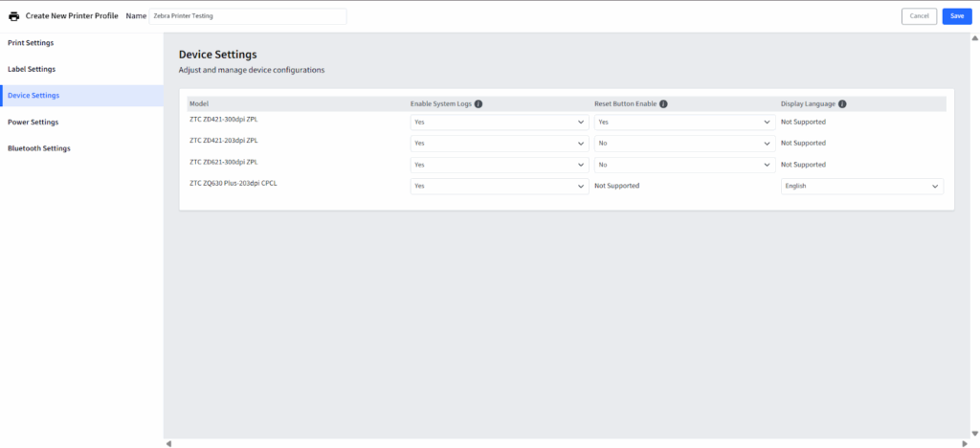Open Reset Button Enable dropdown for ZD421-300dpi

pyautogui.click(x=683, y=123)
